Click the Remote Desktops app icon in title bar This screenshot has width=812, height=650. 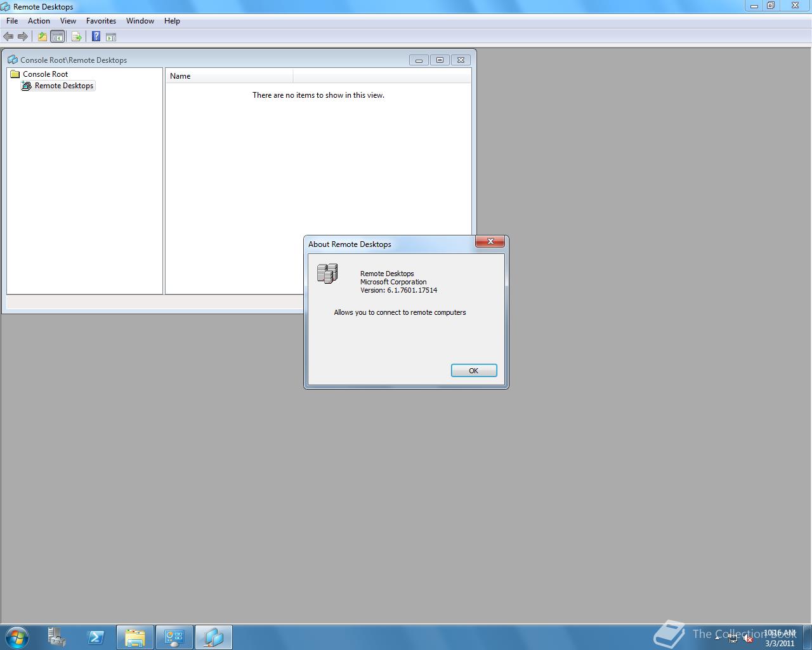point(6,6)
